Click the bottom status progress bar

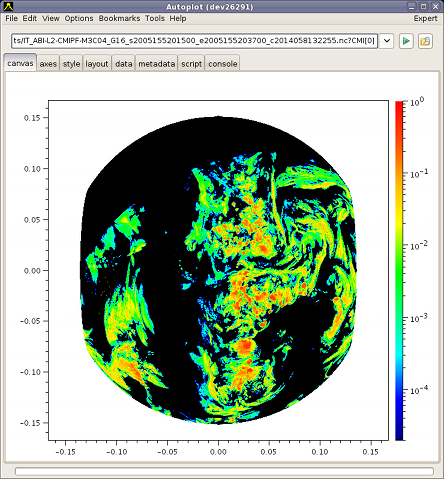click(224, 471)
